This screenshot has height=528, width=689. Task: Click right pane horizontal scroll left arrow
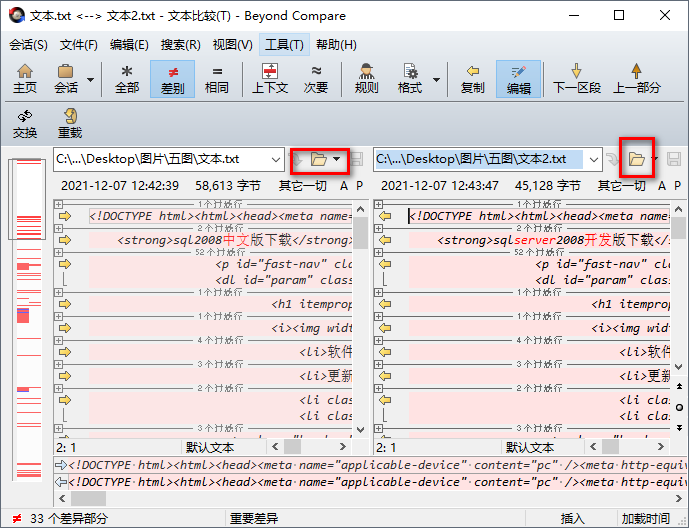[593, 447]
